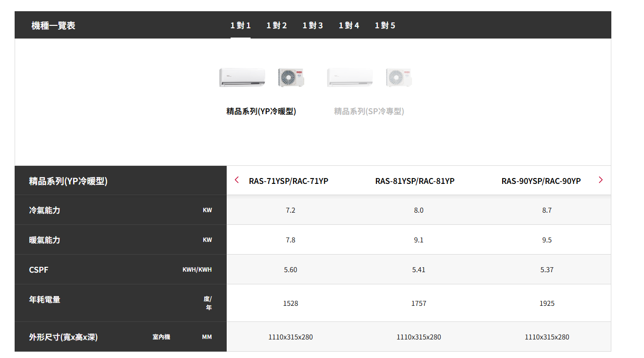Click the 年耗電量 row label
Viewport: 644px width, 358px height.
tap(45, 299)
